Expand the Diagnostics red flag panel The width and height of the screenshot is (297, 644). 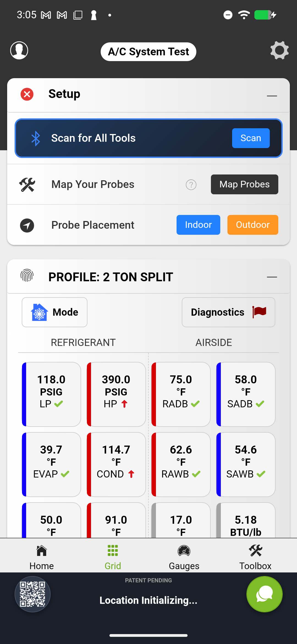[228, 312]
